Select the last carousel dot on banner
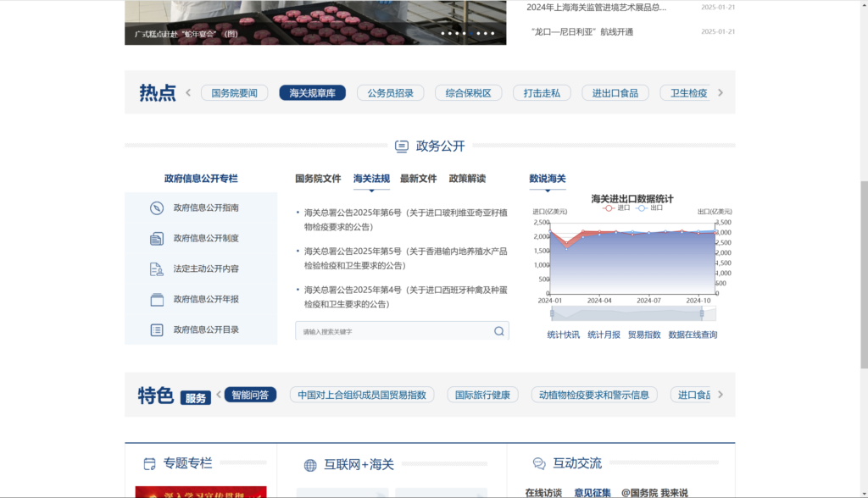The image size is (868, 498). tap(492, 33)
